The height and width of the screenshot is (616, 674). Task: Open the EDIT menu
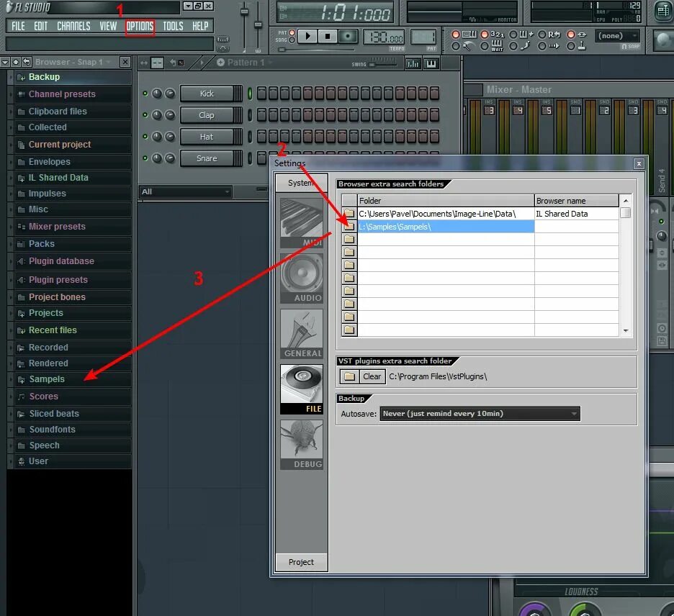[x=41, y=26]
